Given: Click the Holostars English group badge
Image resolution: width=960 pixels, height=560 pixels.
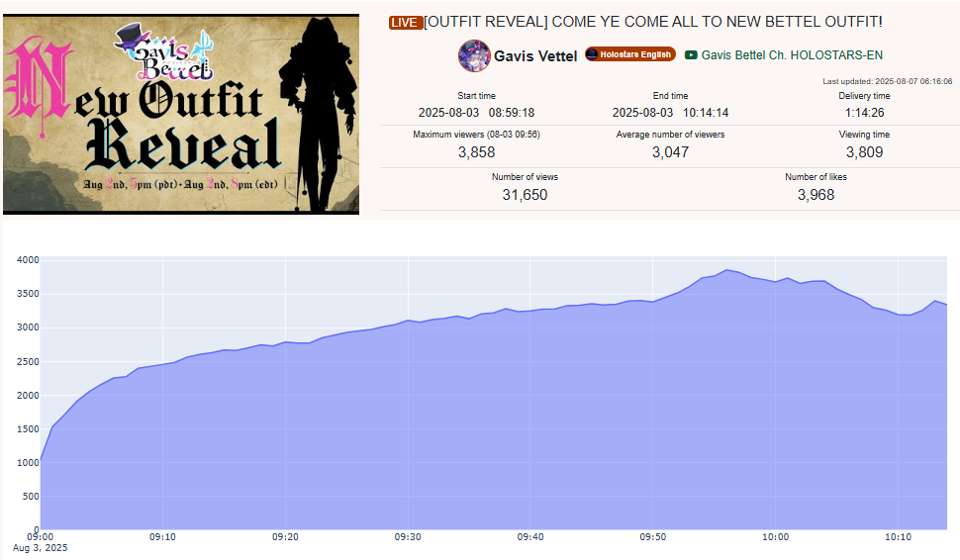Looking at the screenshot, I should (630, 54).
